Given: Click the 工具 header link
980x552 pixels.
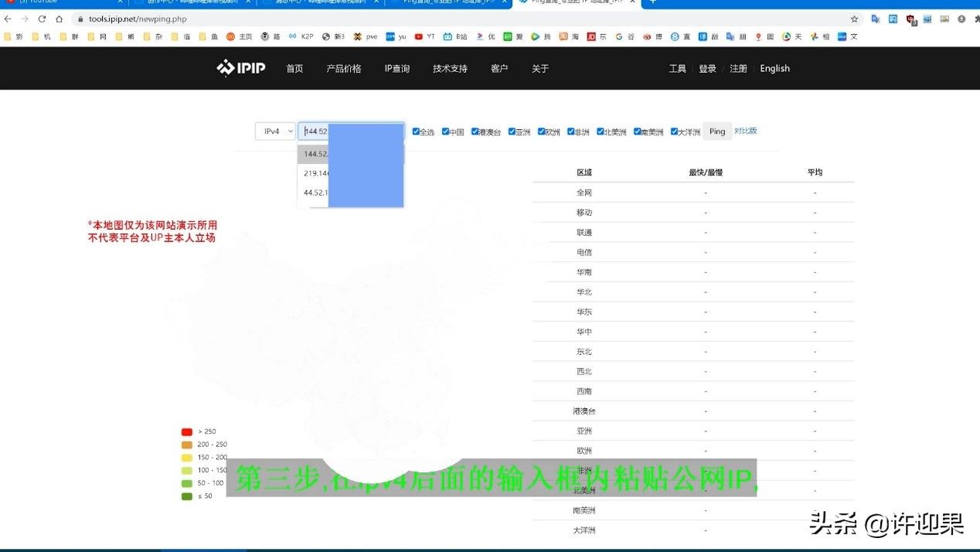Looking at the screenshot, I should pyautogui.click(x=677, y=69).
